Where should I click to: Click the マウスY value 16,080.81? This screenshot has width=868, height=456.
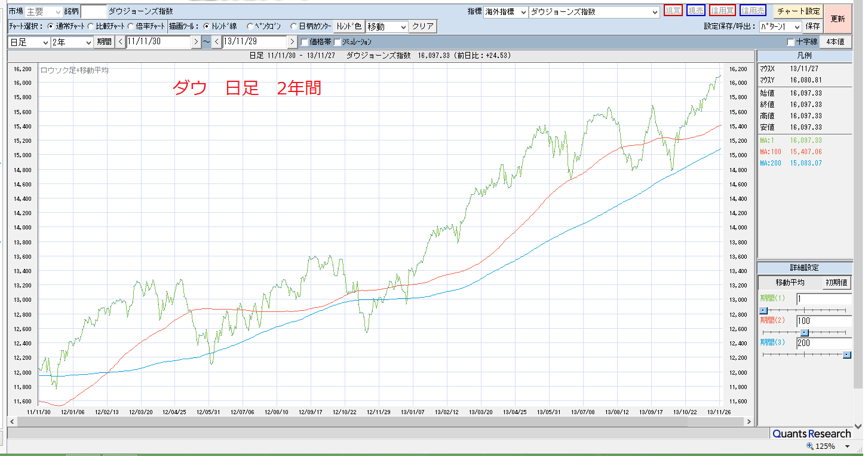pyautogui.click(x=805, y=80)
